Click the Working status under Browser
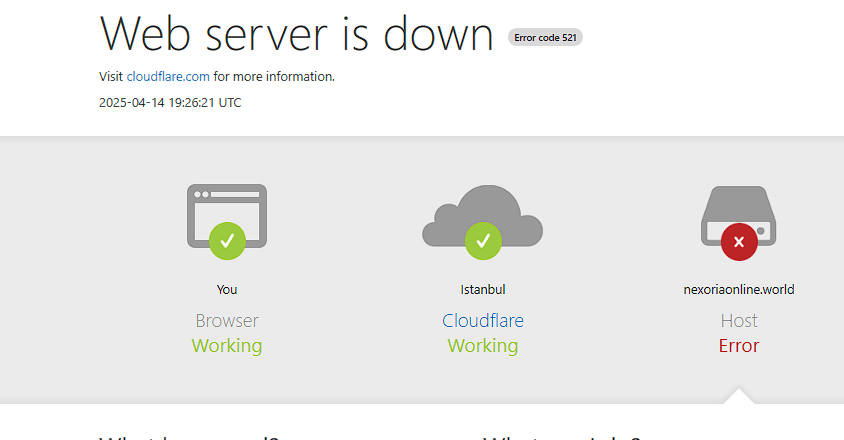The image size is (844, 440). (227, 345)
